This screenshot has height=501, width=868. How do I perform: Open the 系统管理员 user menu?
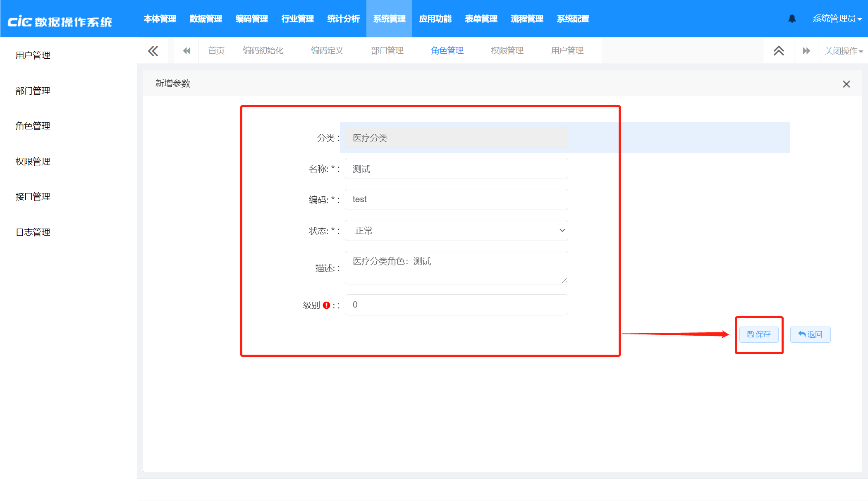pyautogui.click(x=837, y=19)
